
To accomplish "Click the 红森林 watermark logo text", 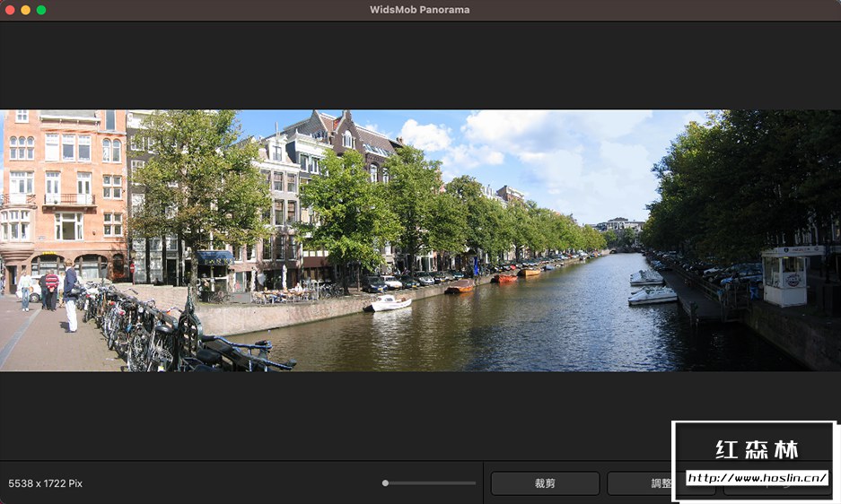I will (x=757, y=449).
